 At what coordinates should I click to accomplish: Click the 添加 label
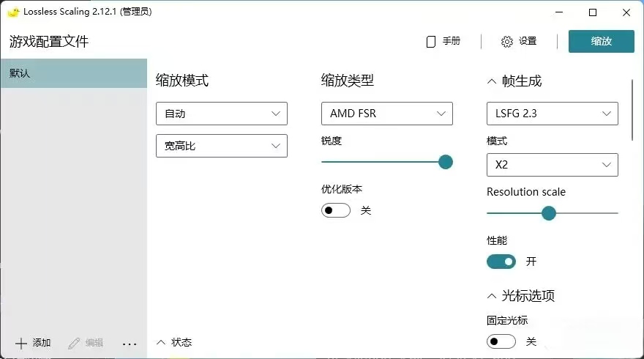[x=42, y=343]
